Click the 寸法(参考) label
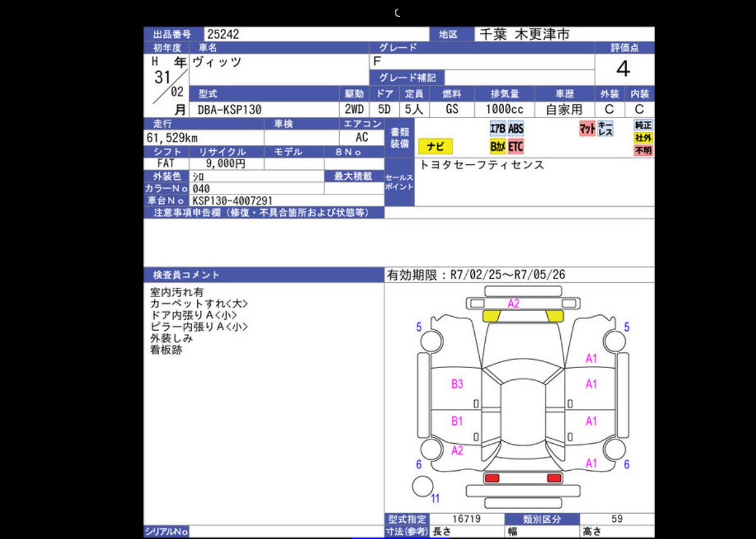 pos(407,532)
